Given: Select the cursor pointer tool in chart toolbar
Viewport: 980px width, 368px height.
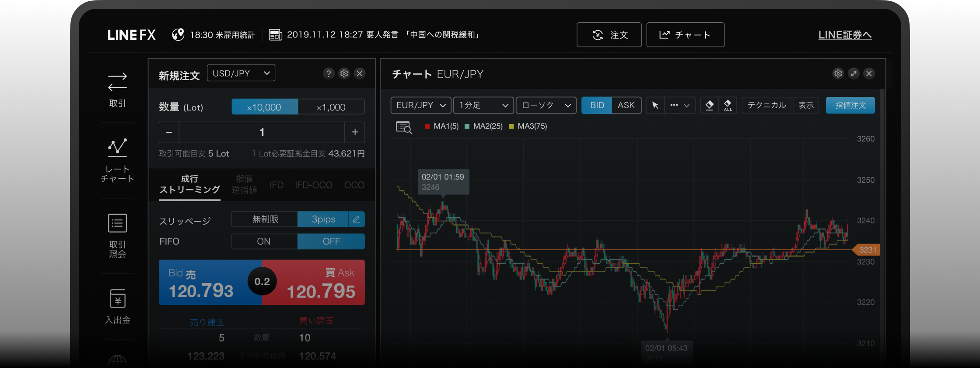Looking at the screenshot, I should [655, 105].
